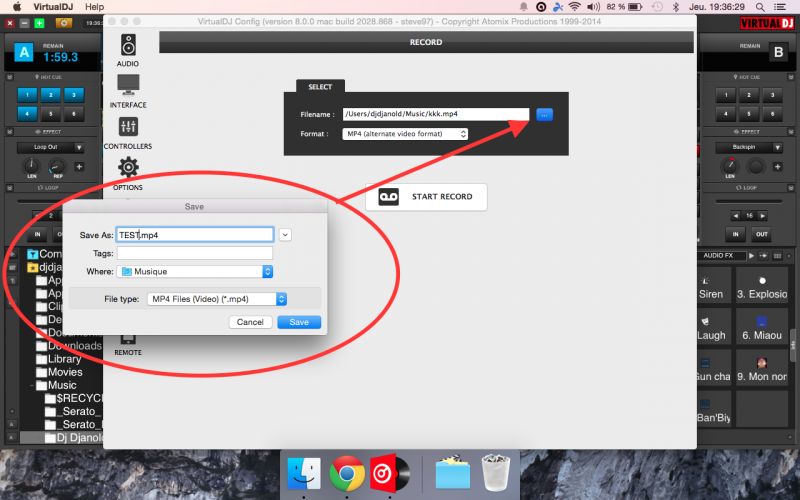This screenshot has width=800, height=500.
Task: Open the Apple menu
Action: 16,7
